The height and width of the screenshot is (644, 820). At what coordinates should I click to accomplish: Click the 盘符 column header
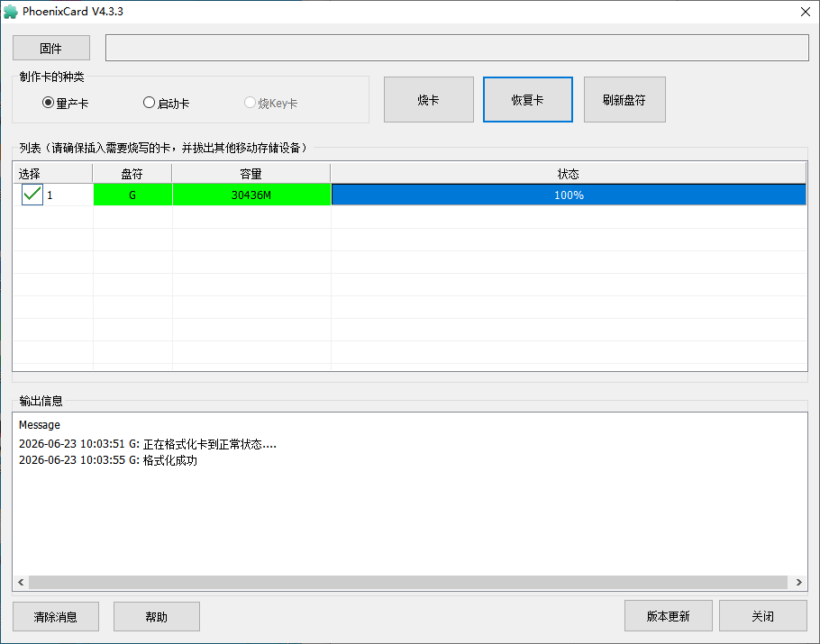[132, 174]
